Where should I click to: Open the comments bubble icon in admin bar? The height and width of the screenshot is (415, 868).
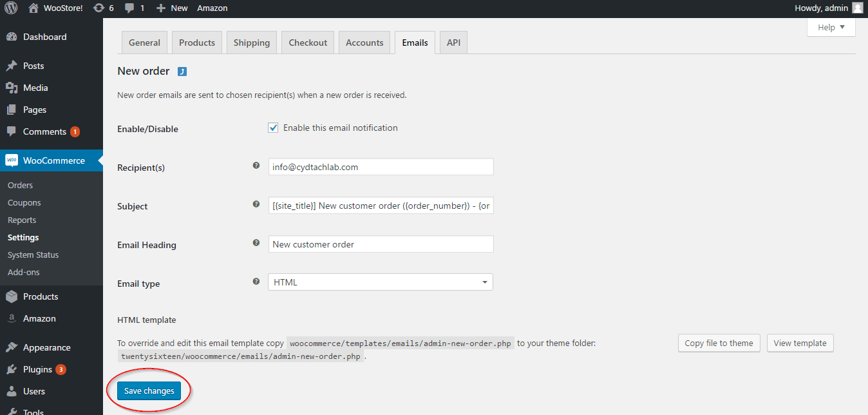(x=129, y=8)
